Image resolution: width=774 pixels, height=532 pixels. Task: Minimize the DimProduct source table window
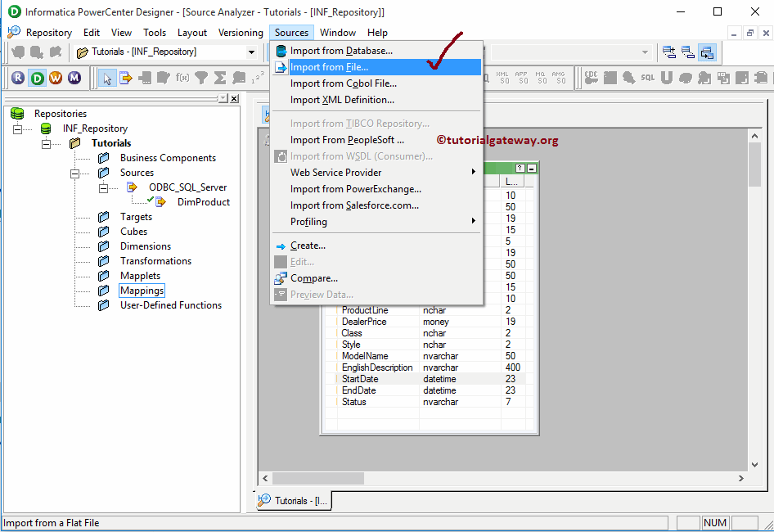click(532, 169)
